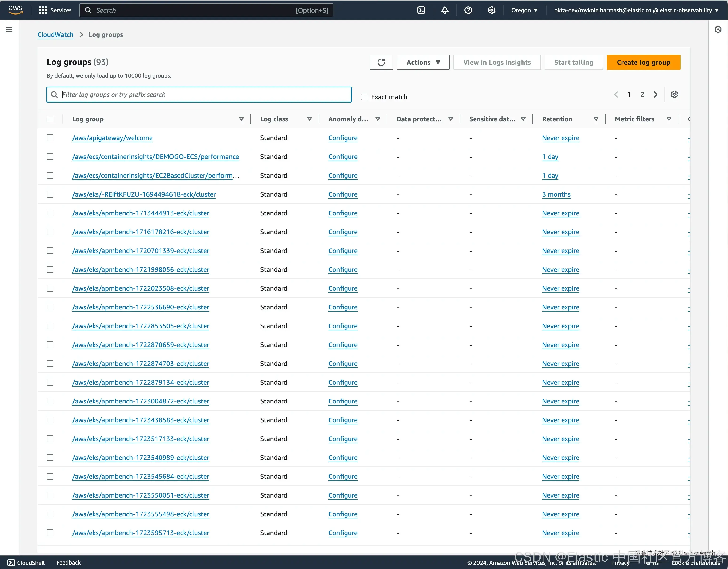This screenshot has width=728, height=569.
Task: Open /aws/eks/apmbench-1713444913-eck/cluster log group
Action: [x=141, y=213]
